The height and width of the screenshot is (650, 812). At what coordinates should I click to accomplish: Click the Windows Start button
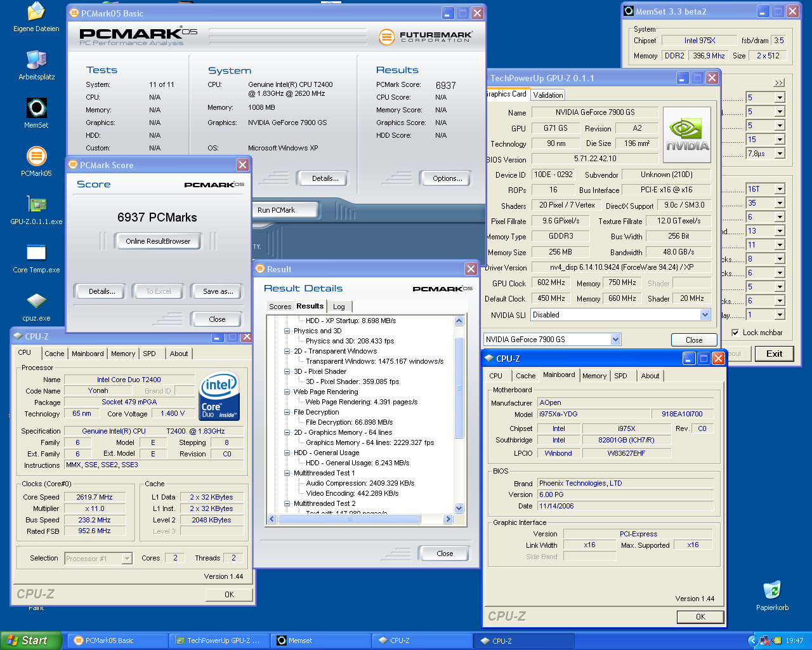point(31,640)
